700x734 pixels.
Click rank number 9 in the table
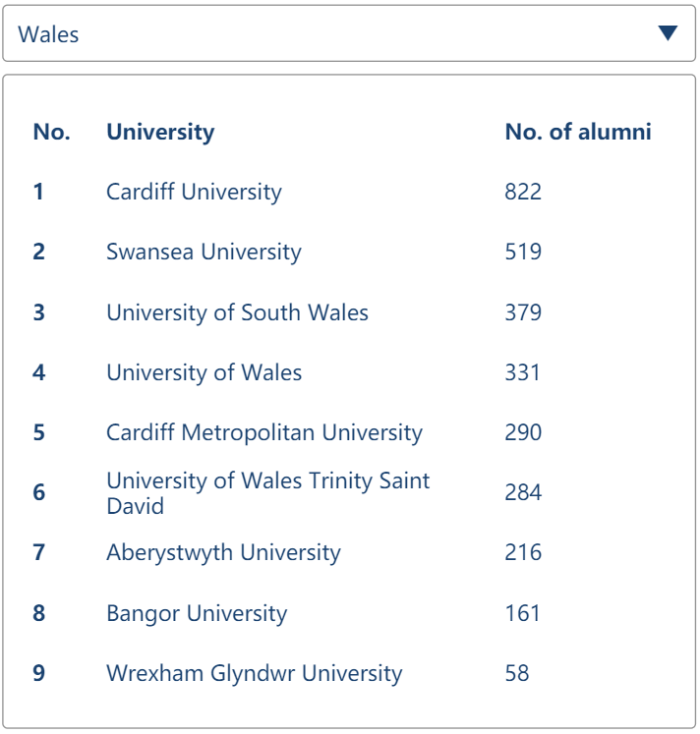[38, 673]
